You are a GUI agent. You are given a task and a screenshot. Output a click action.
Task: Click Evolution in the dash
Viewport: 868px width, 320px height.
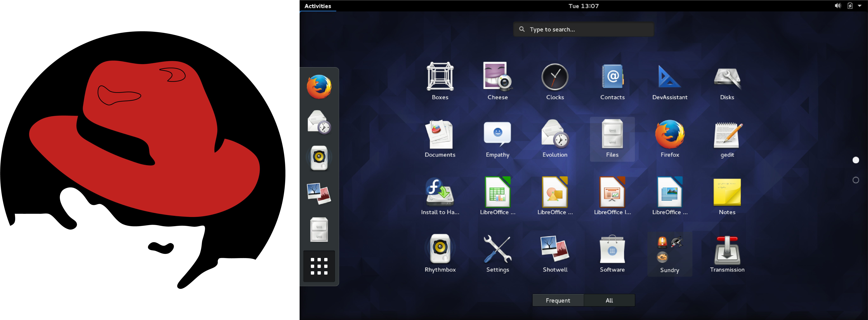tap(319, 122)
